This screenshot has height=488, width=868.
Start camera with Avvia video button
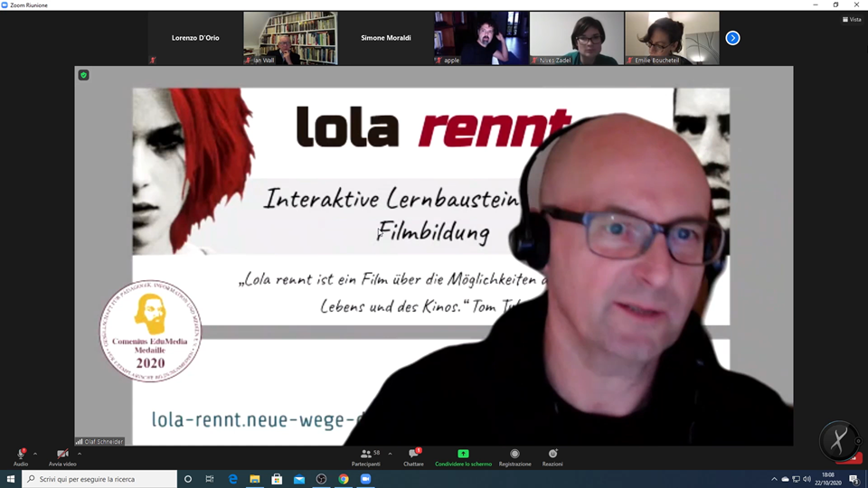tap(62, 457)
